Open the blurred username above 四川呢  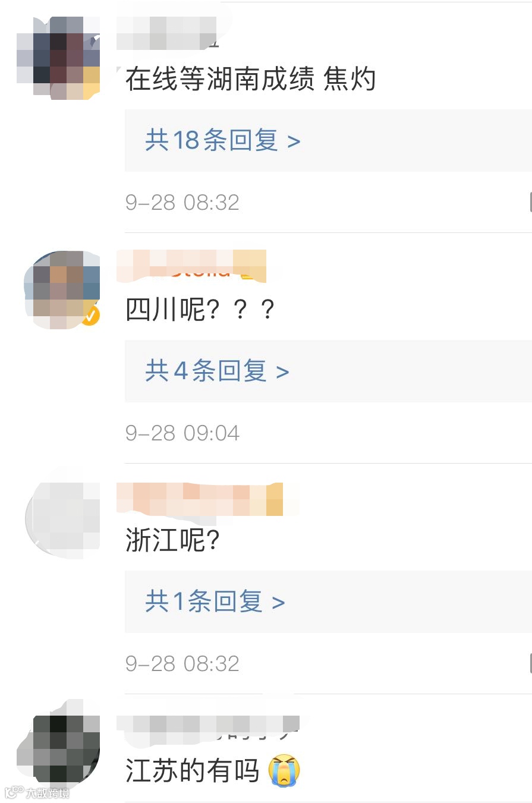(191, 266)
